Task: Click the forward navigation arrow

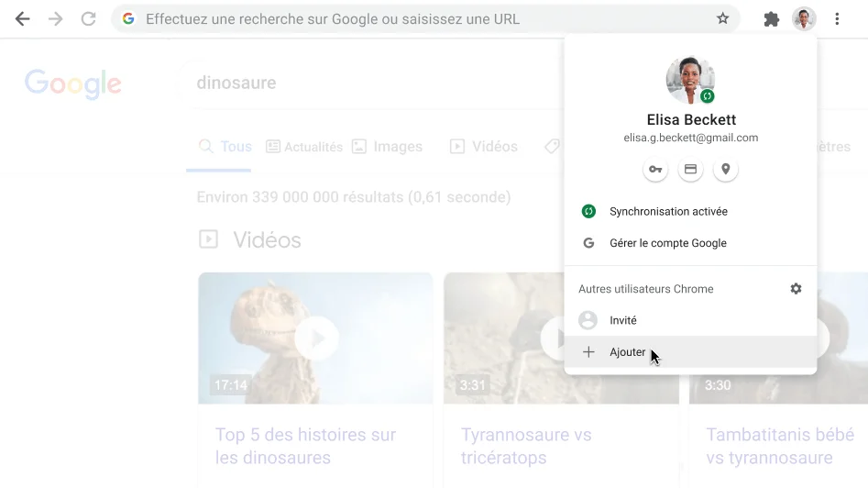Action: point(56,18)
